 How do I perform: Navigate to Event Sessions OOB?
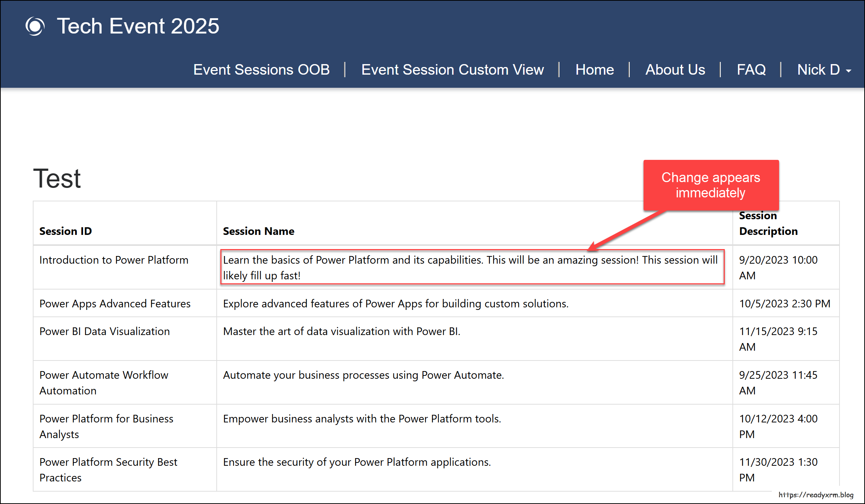tap(262, 70)
